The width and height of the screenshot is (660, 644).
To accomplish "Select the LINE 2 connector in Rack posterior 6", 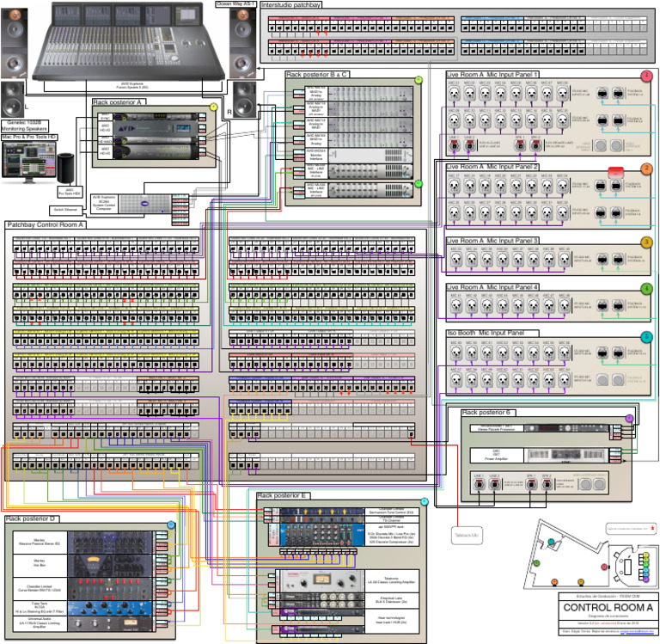I will [x=494, y=484].
